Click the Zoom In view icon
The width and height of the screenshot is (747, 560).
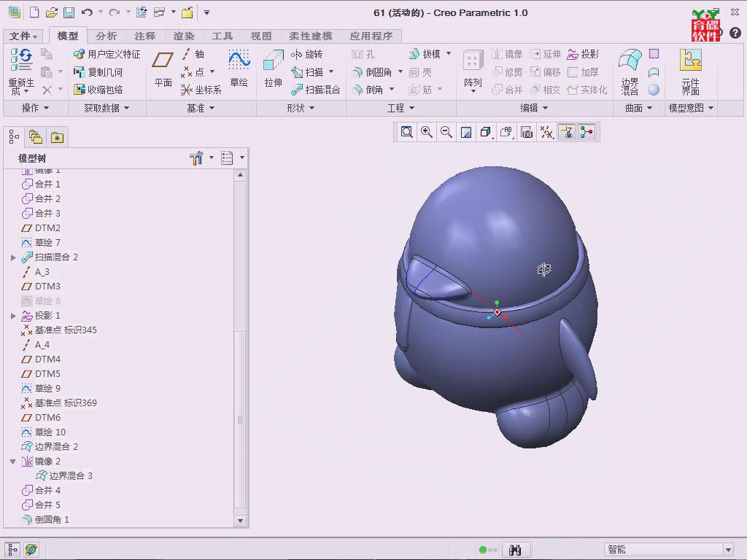(x=426, y=132)
